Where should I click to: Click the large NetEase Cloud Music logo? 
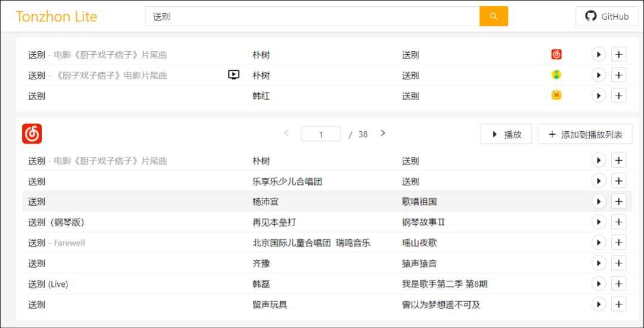coord(32,134)
